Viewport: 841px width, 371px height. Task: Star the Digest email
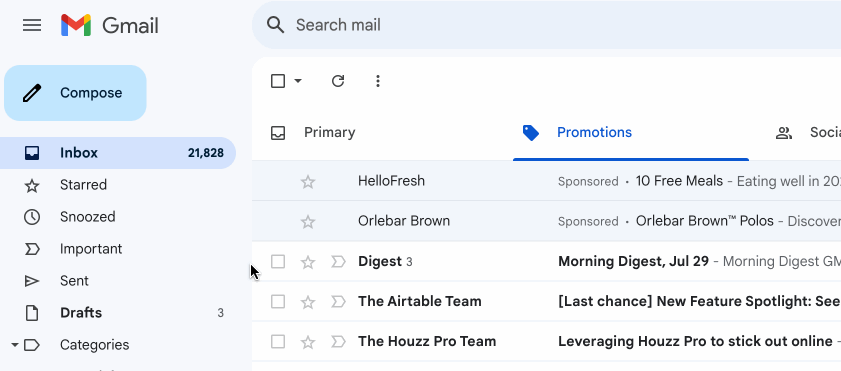(307, 262)
